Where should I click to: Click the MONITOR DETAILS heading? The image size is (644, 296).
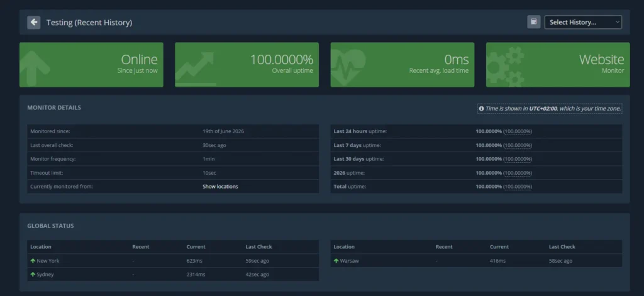(54, 107)
